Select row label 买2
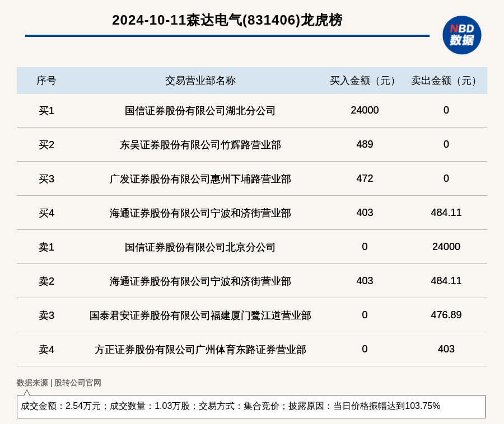 coord(46,145)
